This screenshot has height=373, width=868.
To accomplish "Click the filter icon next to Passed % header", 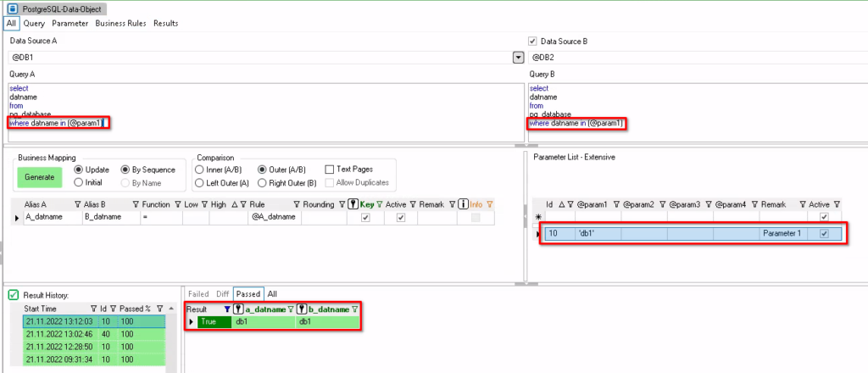I will tap(161, 309).
